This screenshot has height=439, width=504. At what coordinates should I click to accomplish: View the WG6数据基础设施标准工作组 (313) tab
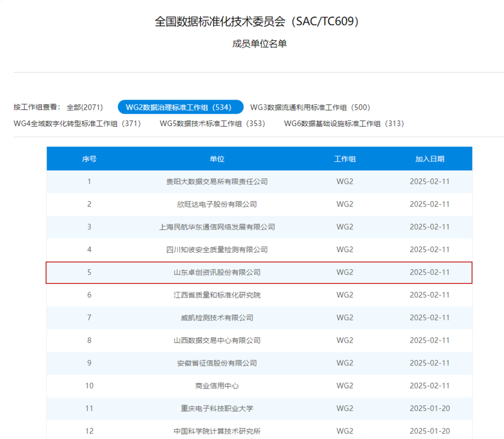coord(344,123)
